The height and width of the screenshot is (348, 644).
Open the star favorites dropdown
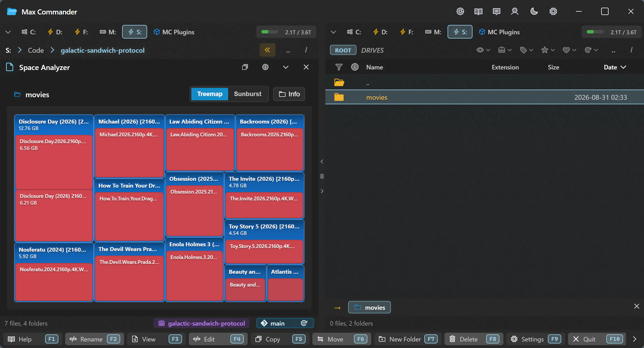[x=548, y=50]
